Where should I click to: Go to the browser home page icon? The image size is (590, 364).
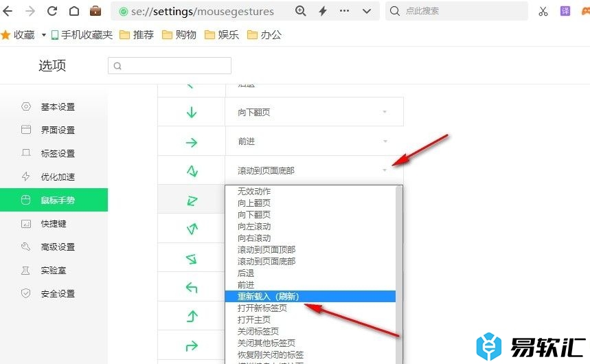(73, 11)
